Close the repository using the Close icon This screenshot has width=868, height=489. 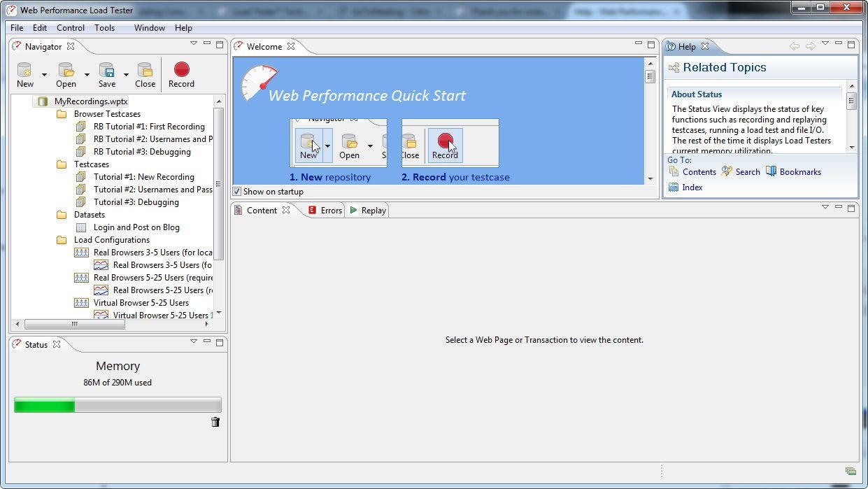(145, 71)
